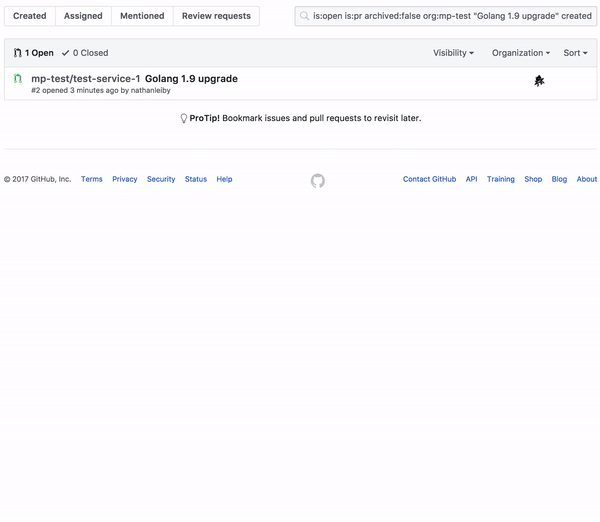600x522 pixels.
Task: Click the © 2017 GitHub, Inc. text
Action: (x=38, y=179)
